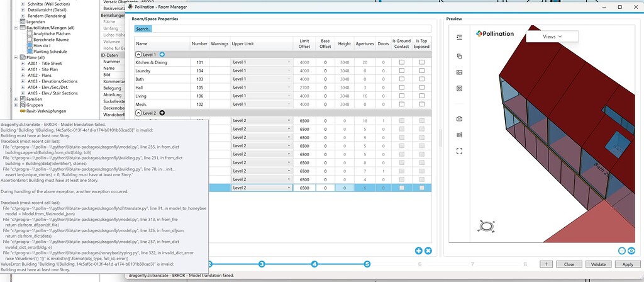This screenshot has width=644, height=282.
Task: Click the Gruppen icon in project browser
Action: pyautogui.click(x=23, y=105)
